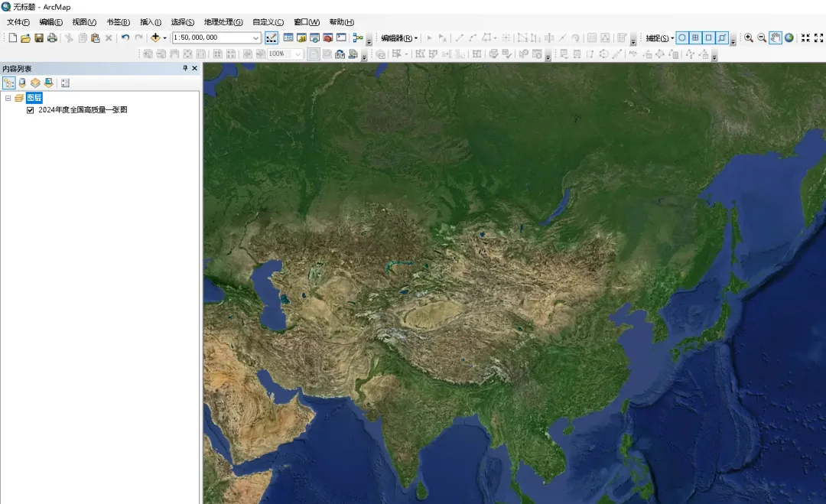Create a new map document
This screenshot has height=504, width=826.
click(13, 38)
